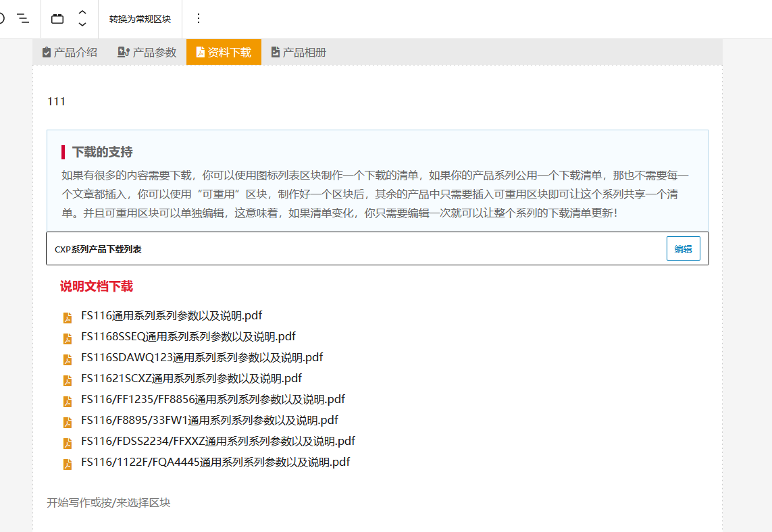Open the block options menu via three dots
772x532 pixels.
(198, 19)
